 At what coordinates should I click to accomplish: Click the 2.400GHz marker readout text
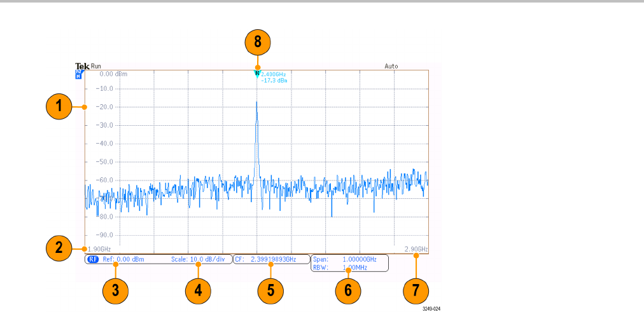tap(274, 74)
